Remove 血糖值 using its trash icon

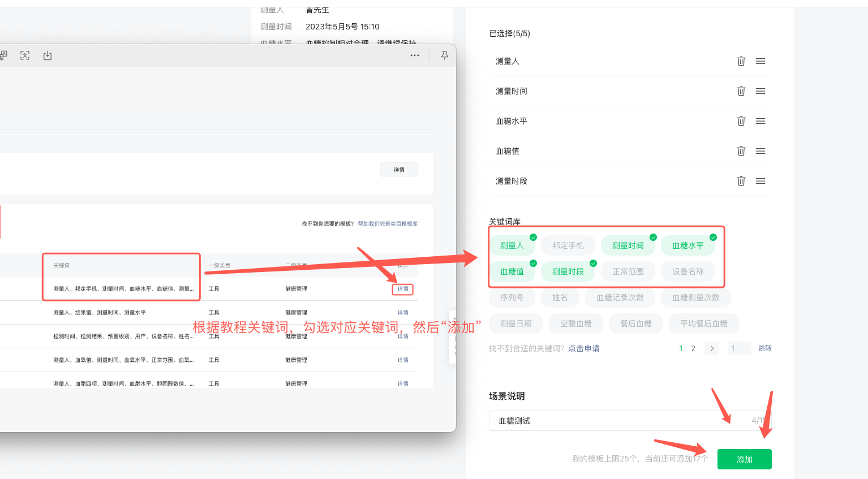(x=741, y=151)
